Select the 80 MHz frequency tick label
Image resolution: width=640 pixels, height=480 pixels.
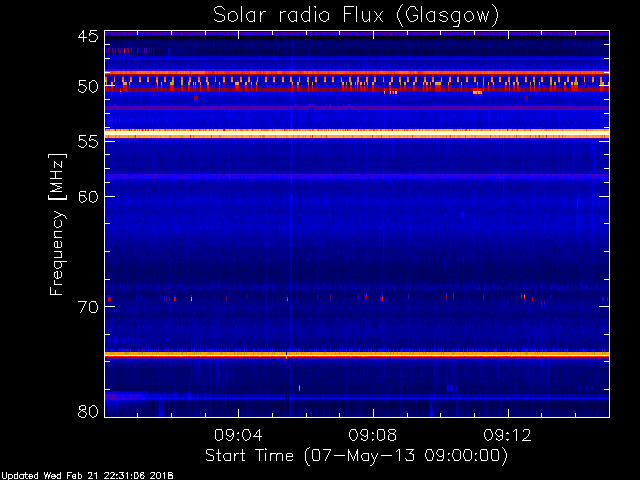tap(87, 411)
